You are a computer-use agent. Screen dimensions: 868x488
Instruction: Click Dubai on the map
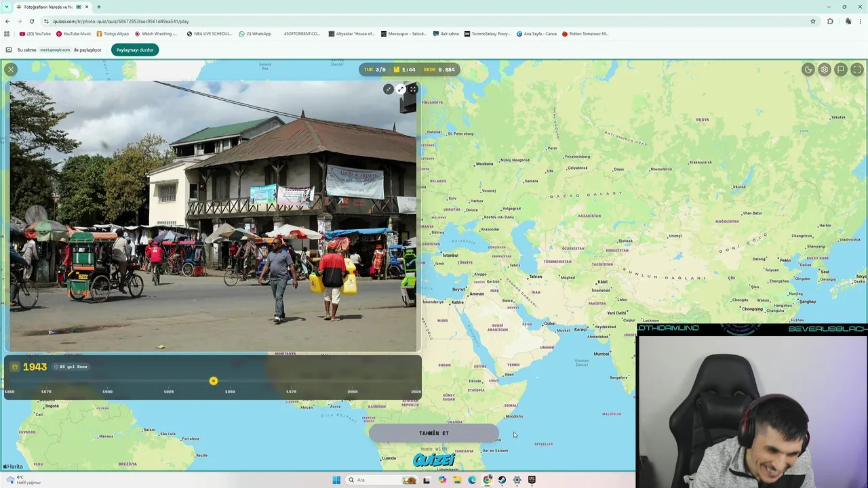tap(549, 323)
